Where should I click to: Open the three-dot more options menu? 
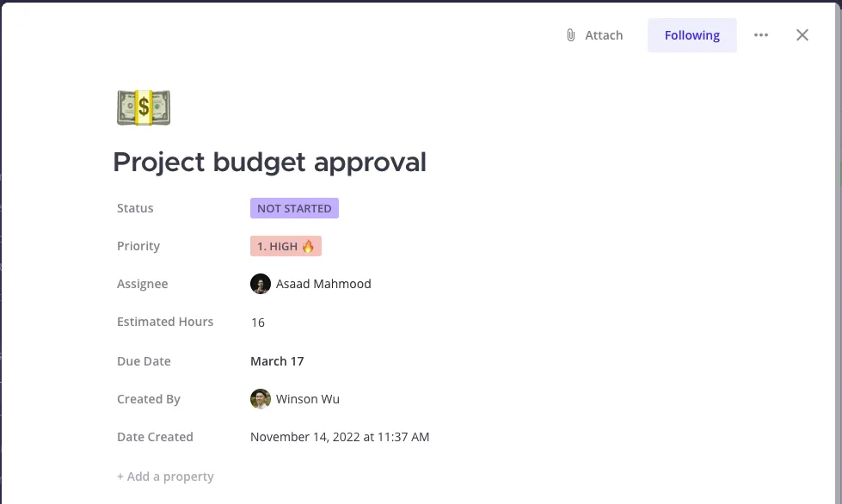click(x=761, y=35)
